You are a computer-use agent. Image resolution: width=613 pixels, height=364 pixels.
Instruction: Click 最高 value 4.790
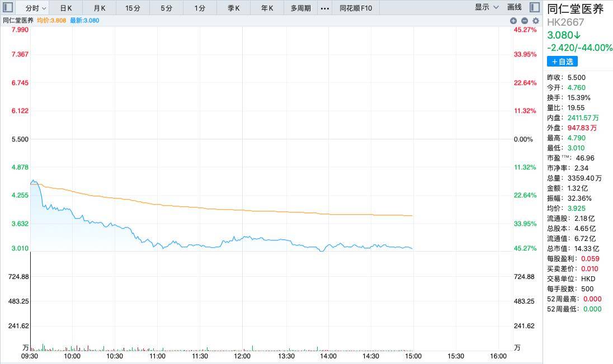tap(577, 138)
